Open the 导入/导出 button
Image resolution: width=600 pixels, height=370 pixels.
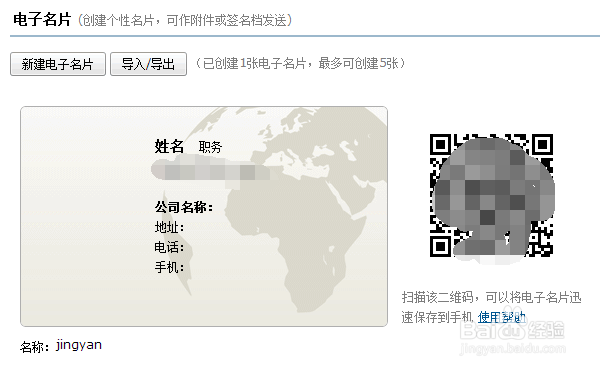coord(148,64)
